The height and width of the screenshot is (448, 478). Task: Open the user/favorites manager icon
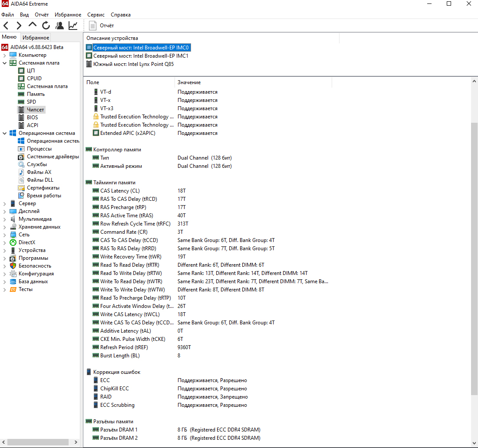tap(59, 26)
